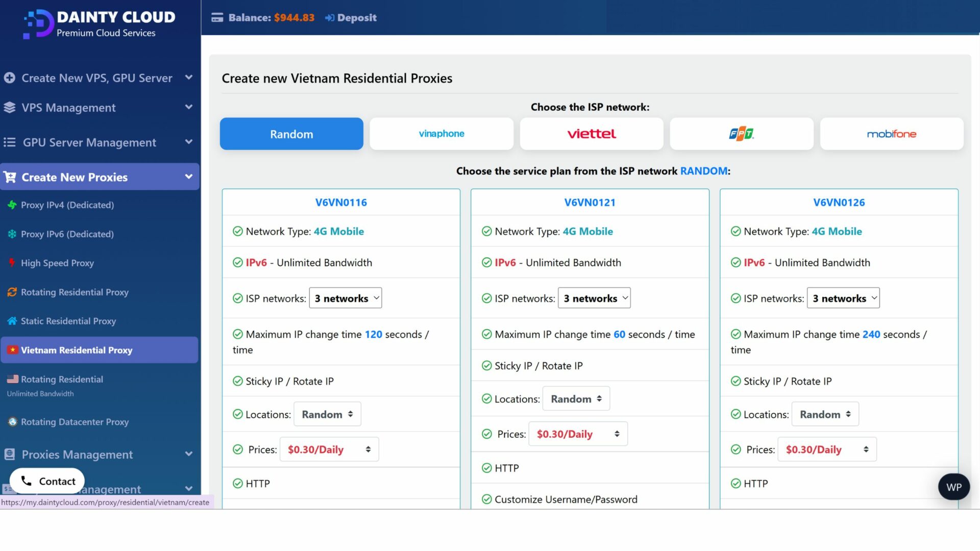Select the Viettel ISP network
Viewport: 980px width, 551px height.
[x=592, y=134]
